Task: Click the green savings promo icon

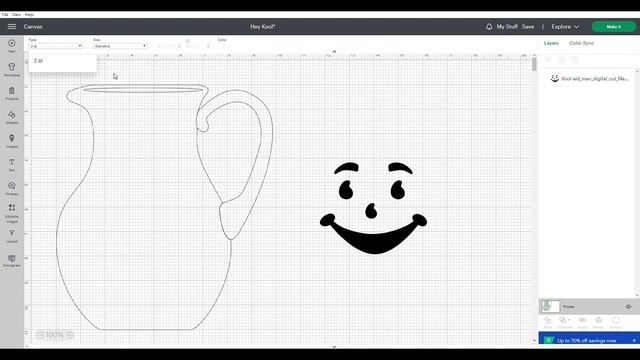Action: (x=549, y=340)
